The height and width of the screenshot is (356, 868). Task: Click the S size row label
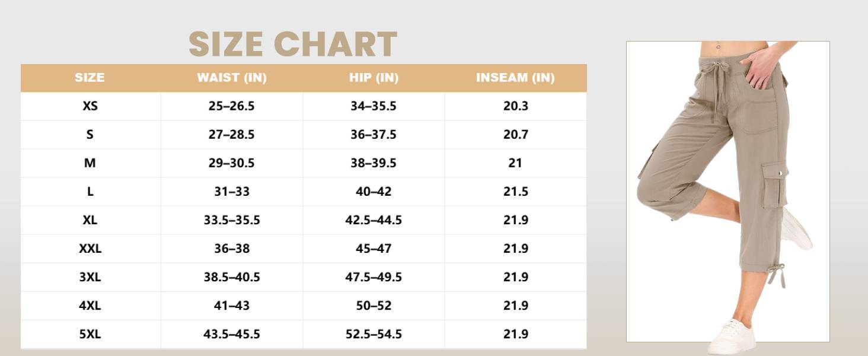pos(90,135)
